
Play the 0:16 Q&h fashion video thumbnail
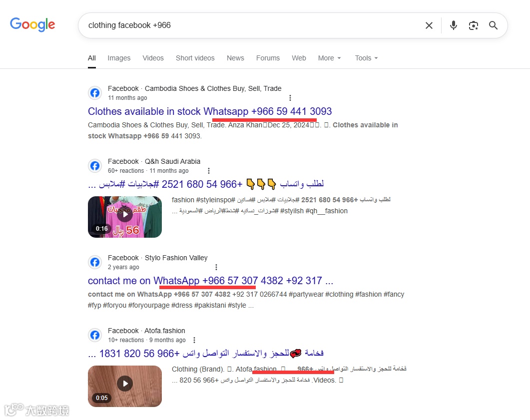125,217
